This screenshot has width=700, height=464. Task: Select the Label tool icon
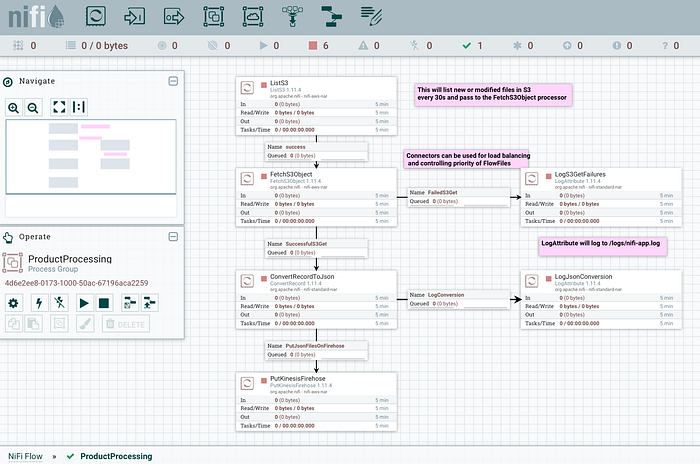click(371, 17)
